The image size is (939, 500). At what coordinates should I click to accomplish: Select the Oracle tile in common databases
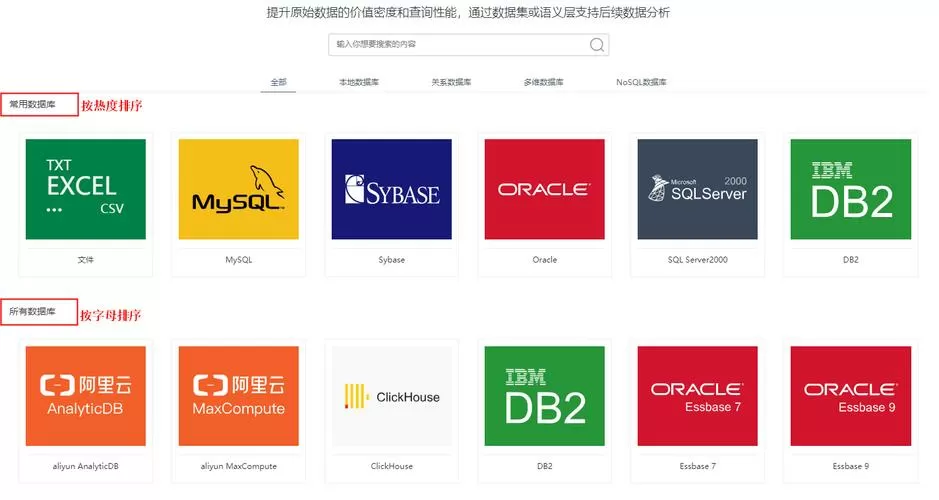coord(544,189)
